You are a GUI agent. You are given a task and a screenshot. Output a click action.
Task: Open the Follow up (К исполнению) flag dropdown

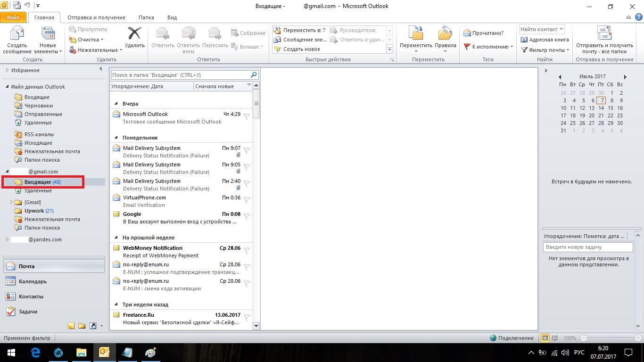(x=489, y=47)
